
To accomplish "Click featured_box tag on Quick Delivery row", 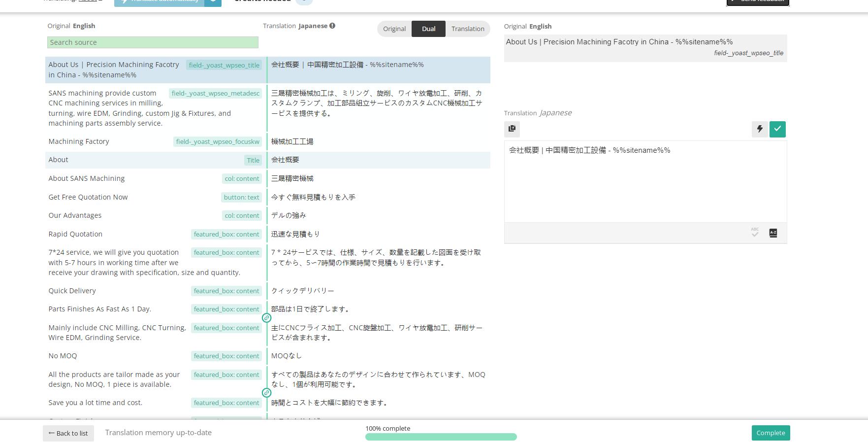I will pyautogui.click(x=226, y=291).
